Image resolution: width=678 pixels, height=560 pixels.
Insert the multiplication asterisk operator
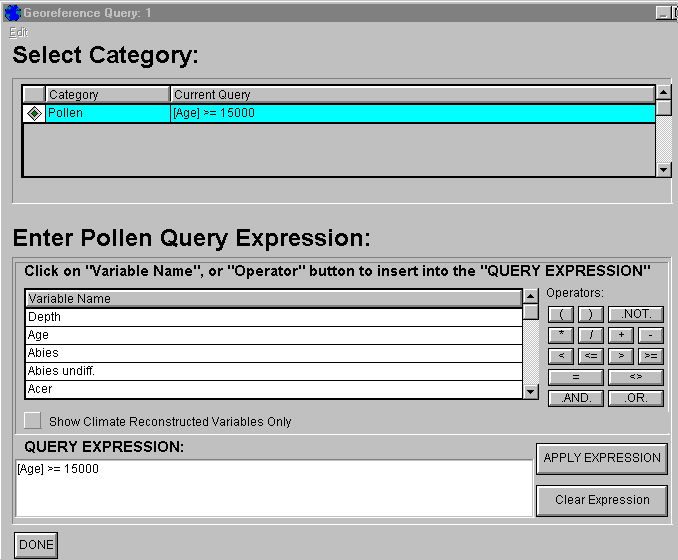point(561,335)
